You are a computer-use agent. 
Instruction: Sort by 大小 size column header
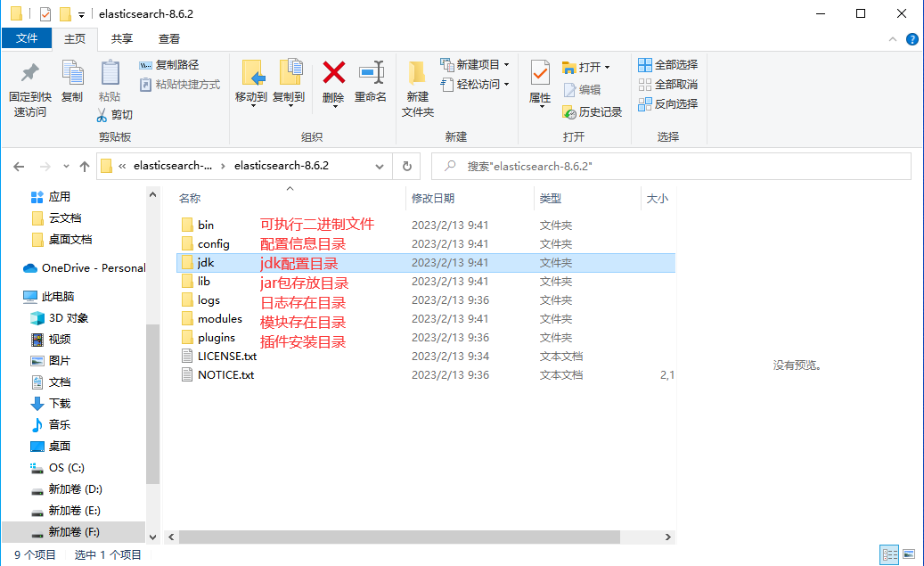coord(657,199)
